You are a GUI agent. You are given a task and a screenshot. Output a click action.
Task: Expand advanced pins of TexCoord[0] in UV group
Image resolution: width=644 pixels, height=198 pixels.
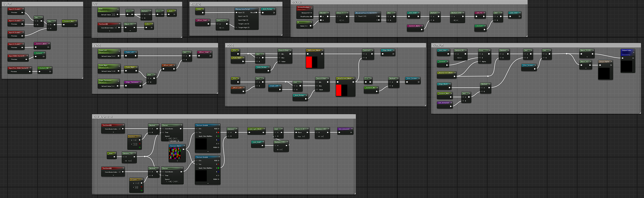[110, 31]
